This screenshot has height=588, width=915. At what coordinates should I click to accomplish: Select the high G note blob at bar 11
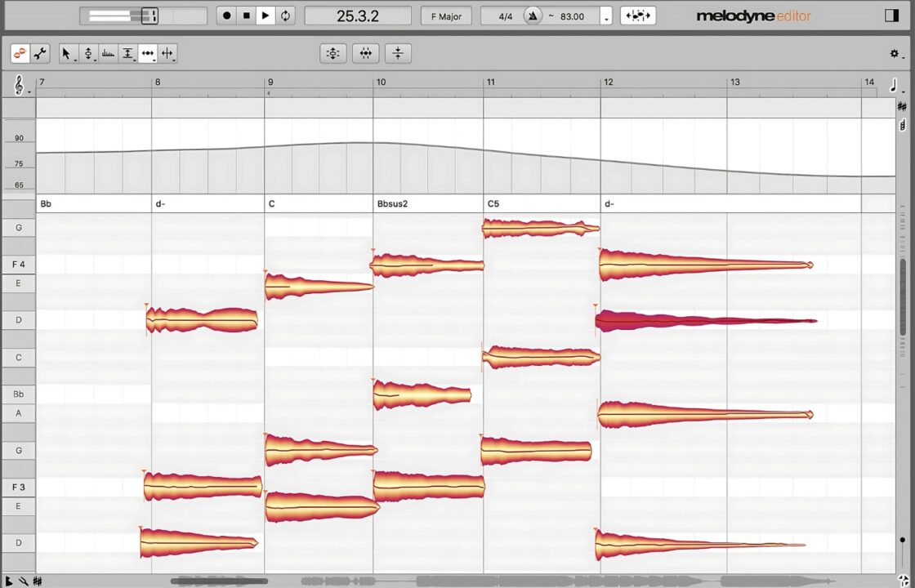[x=540, y=228]
